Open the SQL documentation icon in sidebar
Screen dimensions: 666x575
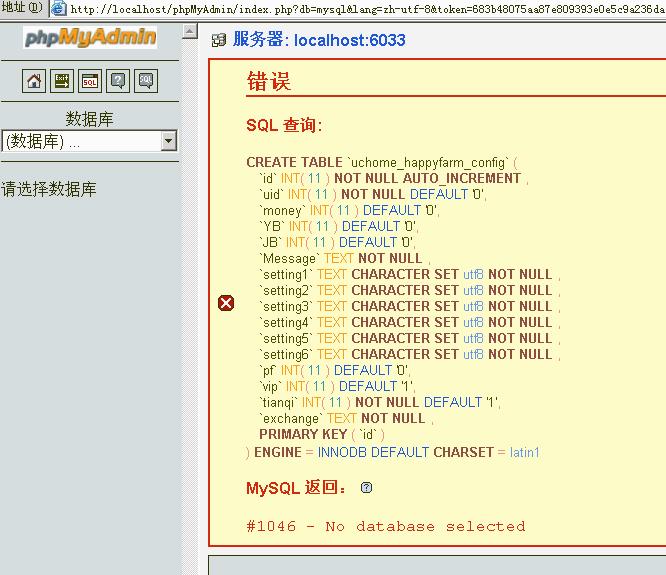146,81
